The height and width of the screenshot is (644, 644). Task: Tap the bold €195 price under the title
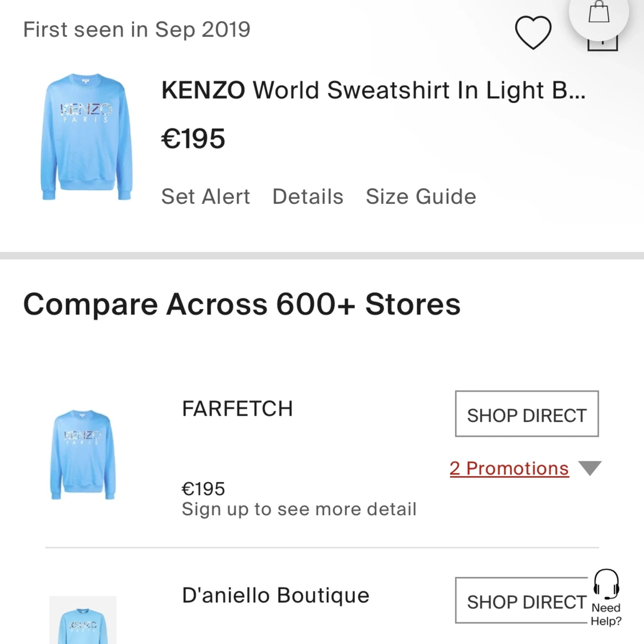193,139
